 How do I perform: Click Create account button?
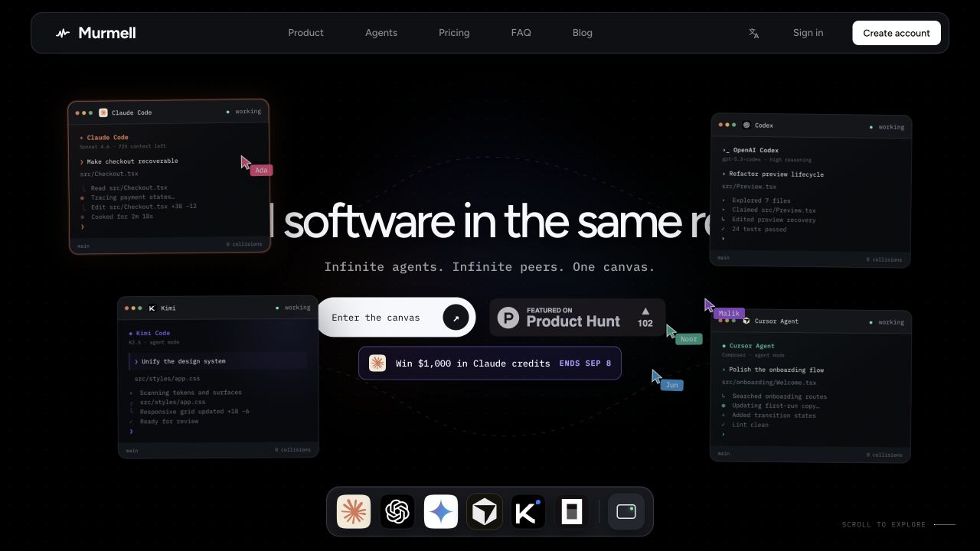coord(897,33)
